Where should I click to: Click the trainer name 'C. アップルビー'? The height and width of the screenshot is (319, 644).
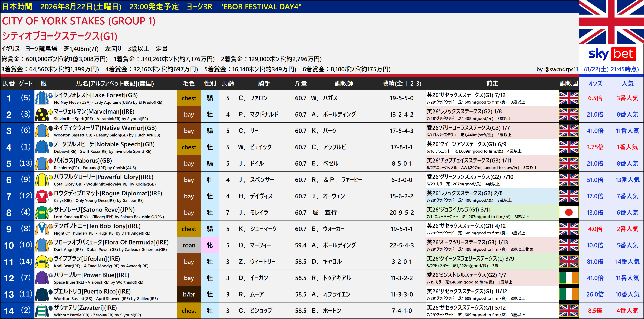331,147
